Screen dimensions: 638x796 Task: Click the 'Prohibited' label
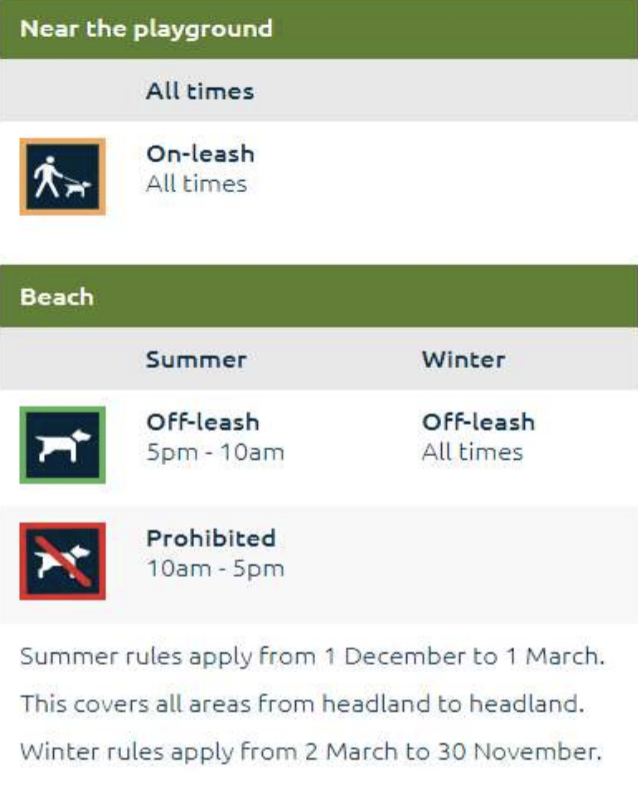pos(211,538)
